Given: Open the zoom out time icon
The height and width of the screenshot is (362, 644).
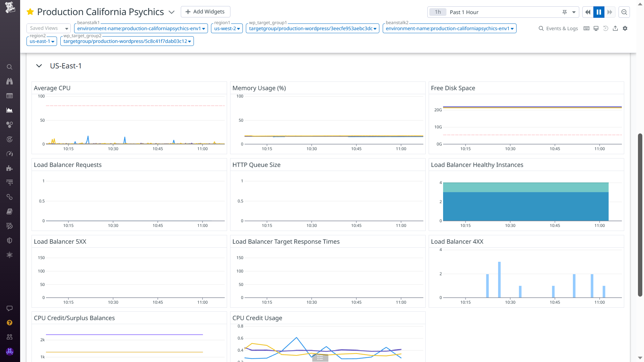Looking at the screenshot, I should pos(624,12).
